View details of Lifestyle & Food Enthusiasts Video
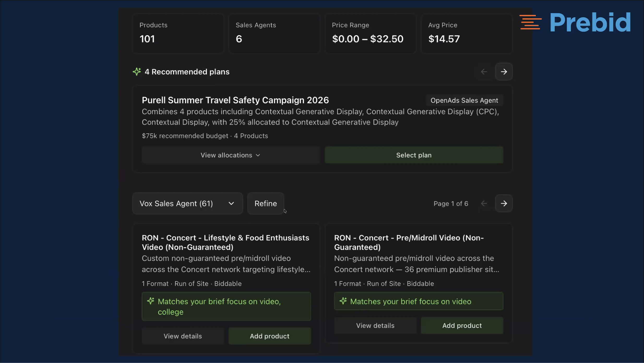644x363 pixels. pyautogui.click(x=183, y=336)
